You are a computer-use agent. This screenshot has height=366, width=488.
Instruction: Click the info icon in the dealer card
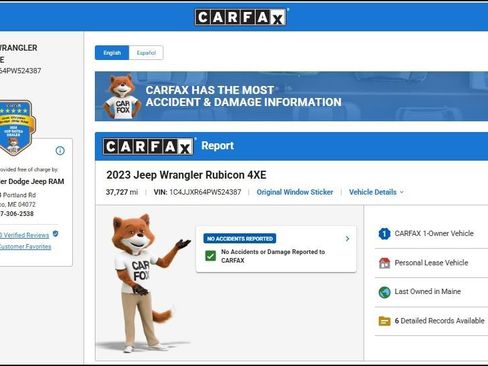60,151
